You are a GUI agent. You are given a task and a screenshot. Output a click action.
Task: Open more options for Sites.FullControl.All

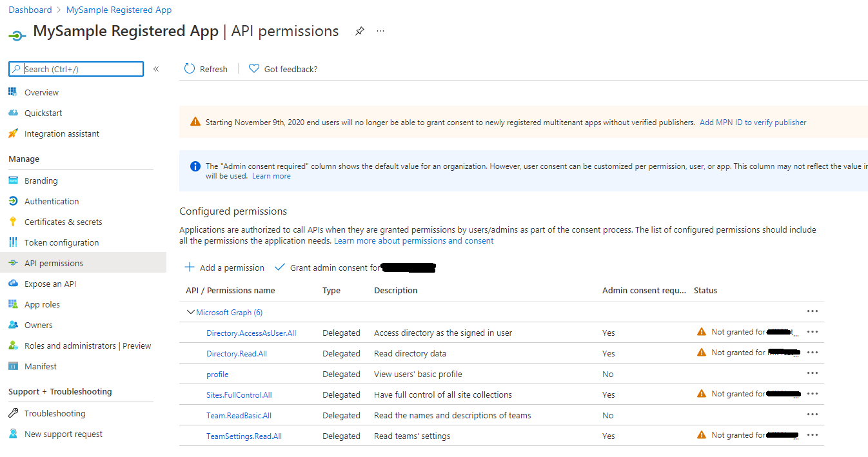813,394
